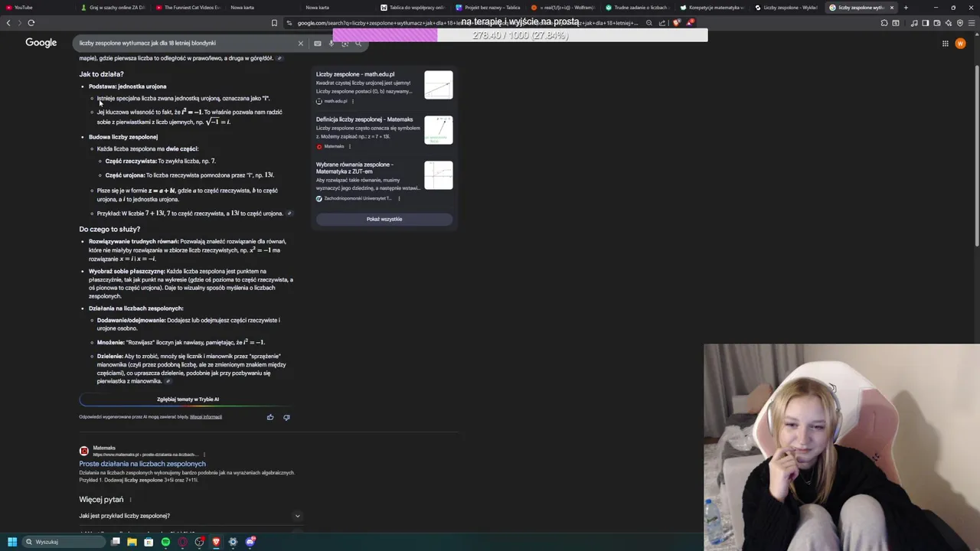Switch to Liczby zespolone - Wykład tab
The width and height of the screenshot is (980, 551).
coord(789,8)
